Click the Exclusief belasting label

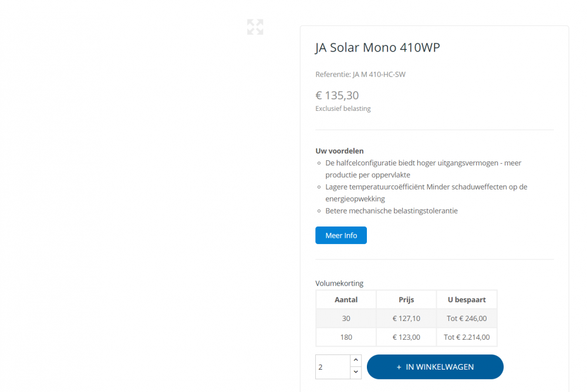(343, 109)
